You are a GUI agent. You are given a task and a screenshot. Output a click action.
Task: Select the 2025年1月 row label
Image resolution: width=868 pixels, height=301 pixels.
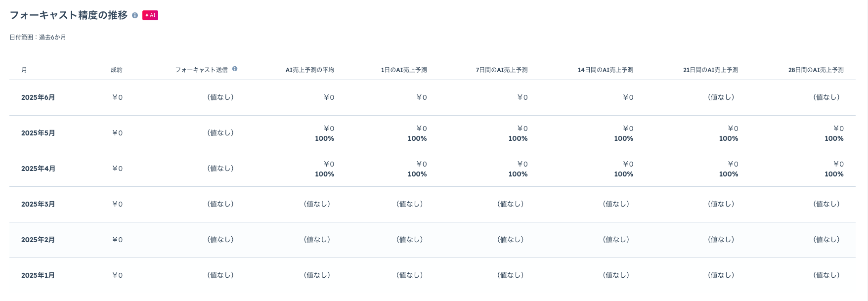[x=38, y=276]
